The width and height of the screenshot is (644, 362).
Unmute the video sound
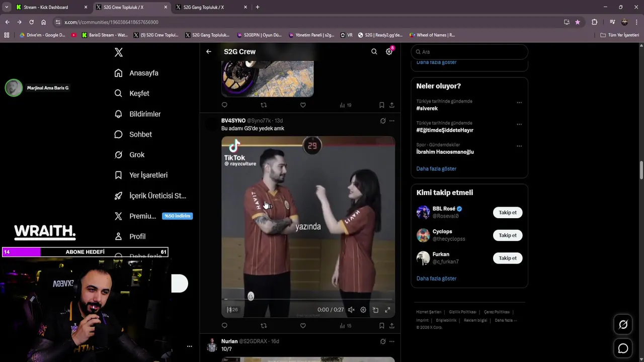(351, 310)
